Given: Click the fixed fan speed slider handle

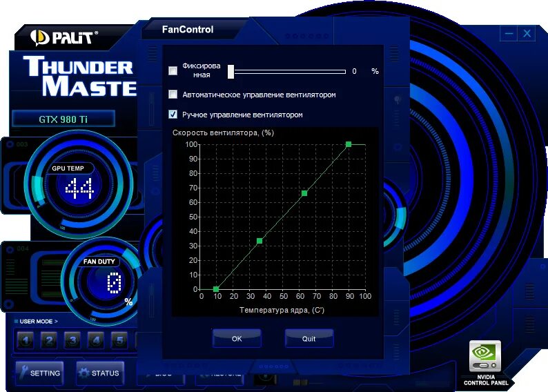Looking at the screenshot, I should 231,72.
